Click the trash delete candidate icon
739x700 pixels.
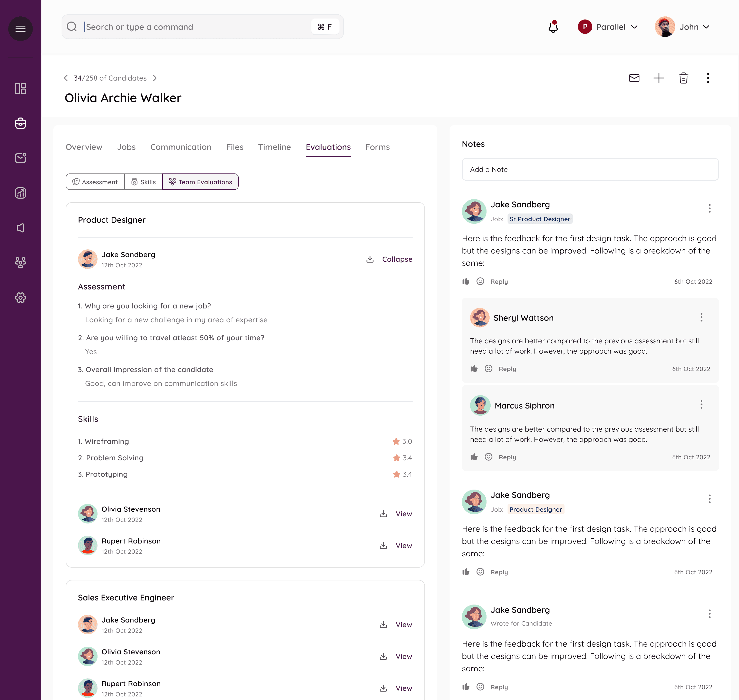coord(683,78)
